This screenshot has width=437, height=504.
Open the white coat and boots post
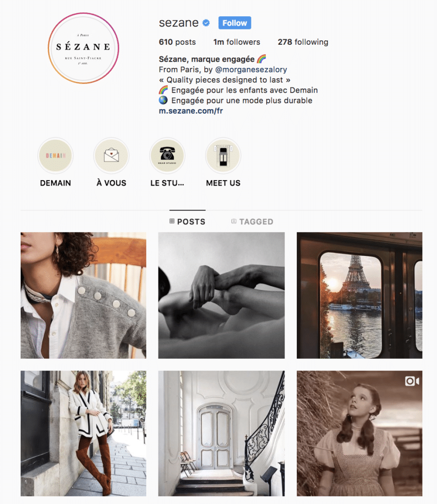[x=84, y=433]
